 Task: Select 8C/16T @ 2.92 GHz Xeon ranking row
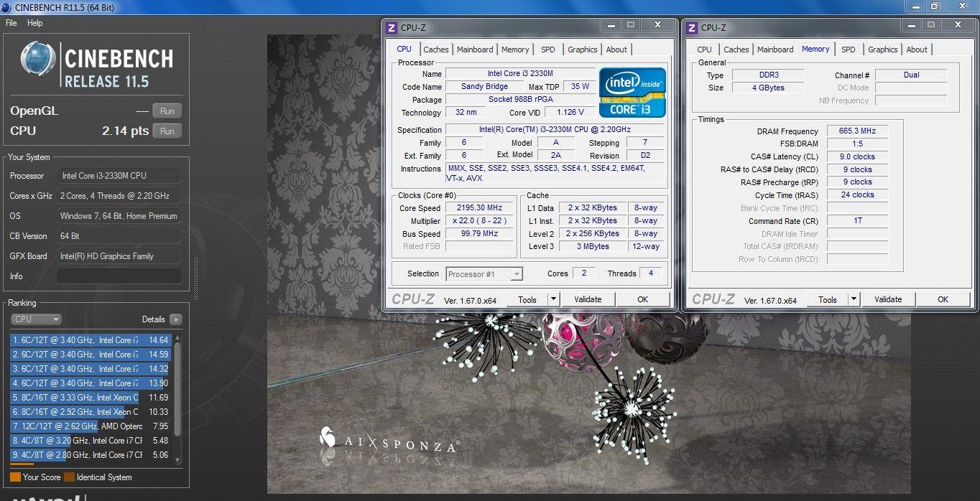90,412
